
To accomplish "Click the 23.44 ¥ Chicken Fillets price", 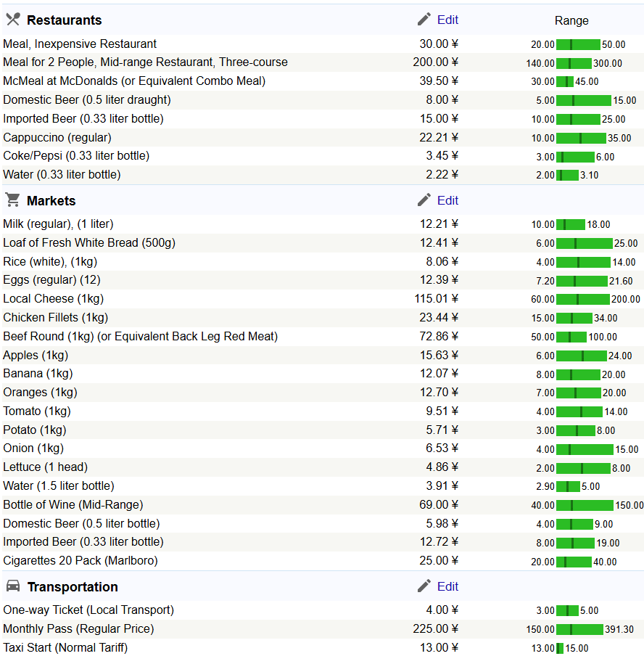I will (x=439, y=318).
